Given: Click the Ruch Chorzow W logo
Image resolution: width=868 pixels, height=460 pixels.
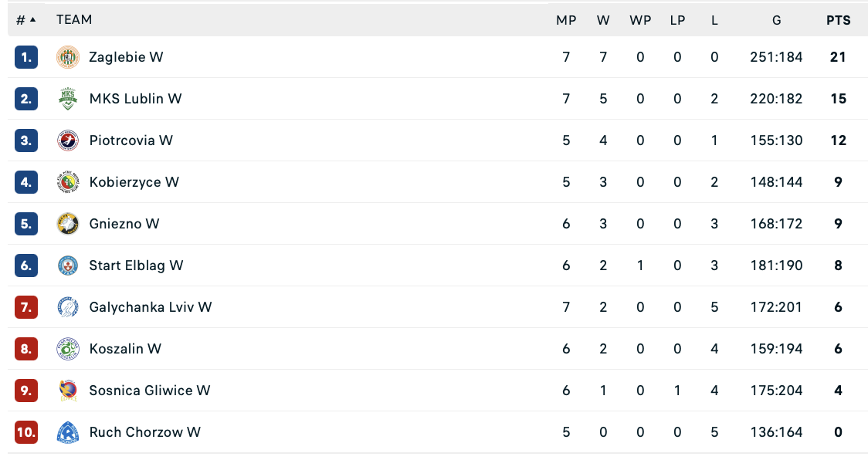Looking at the screenshot, I should pos(68,432).
